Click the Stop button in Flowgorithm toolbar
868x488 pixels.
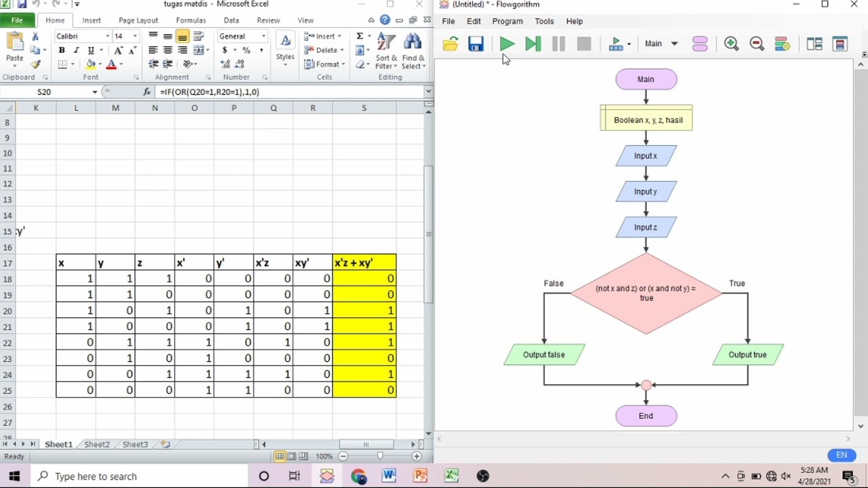584,44
